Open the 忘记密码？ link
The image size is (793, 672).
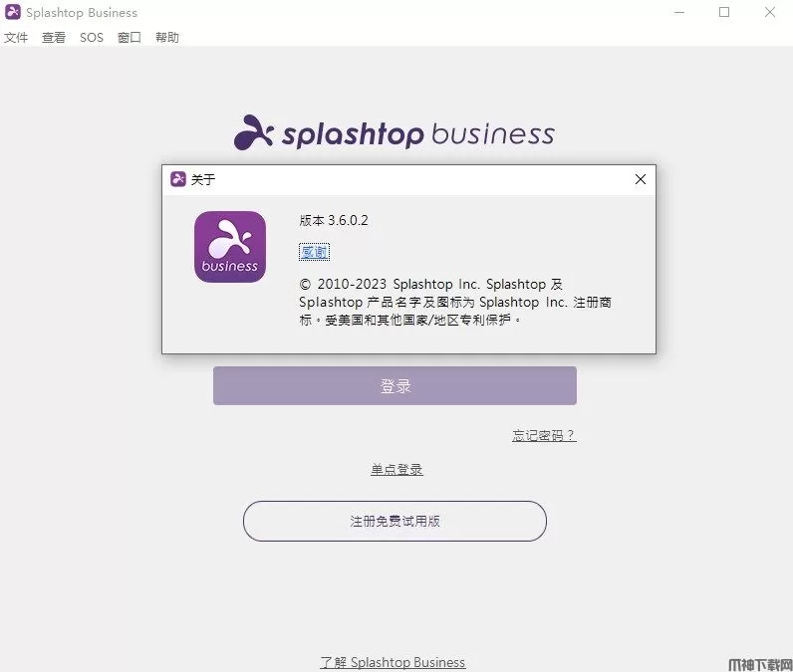tap(544, 435)
